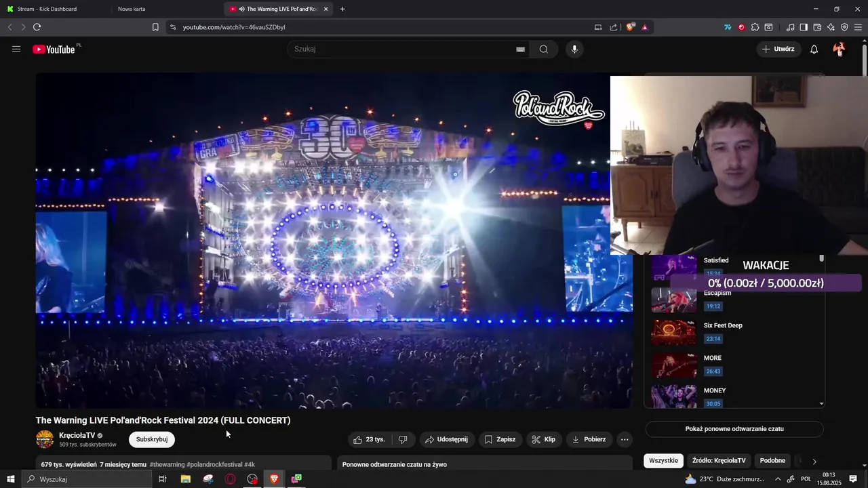Open the Utwórz create menu
The height and width of the screenshot is (488, 868).
(x=778, y=49)
